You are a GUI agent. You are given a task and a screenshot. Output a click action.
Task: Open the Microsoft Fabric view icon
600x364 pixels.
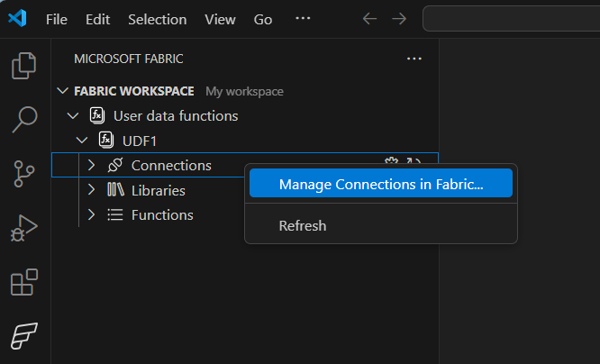(x=24, y=335)
